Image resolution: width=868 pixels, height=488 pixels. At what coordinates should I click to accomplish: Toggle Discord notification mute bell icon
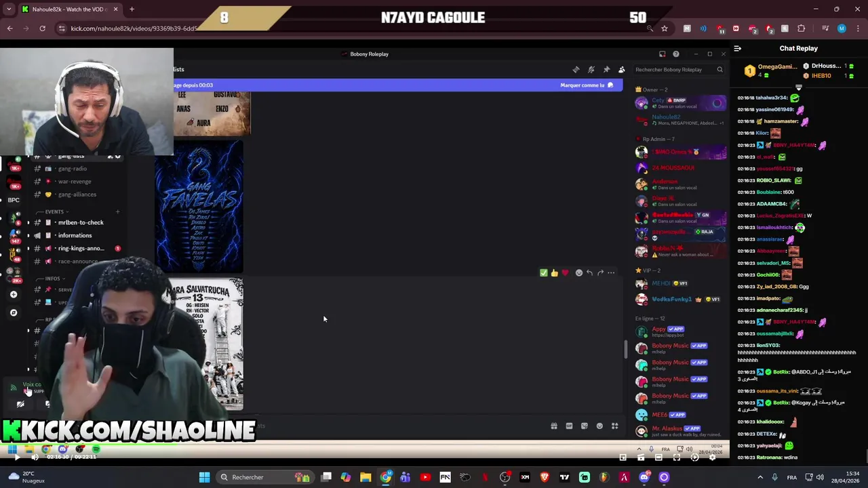591,69
